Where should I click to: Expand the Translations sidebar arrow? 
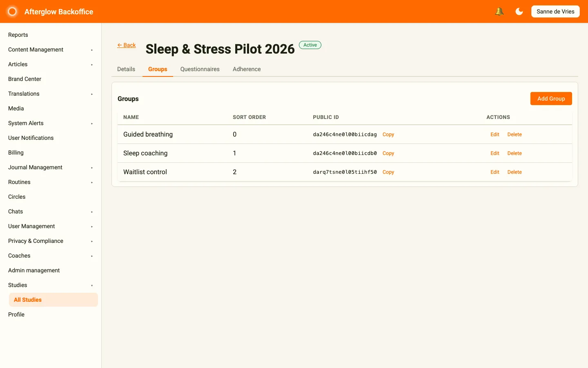click(x=92, y=94)
